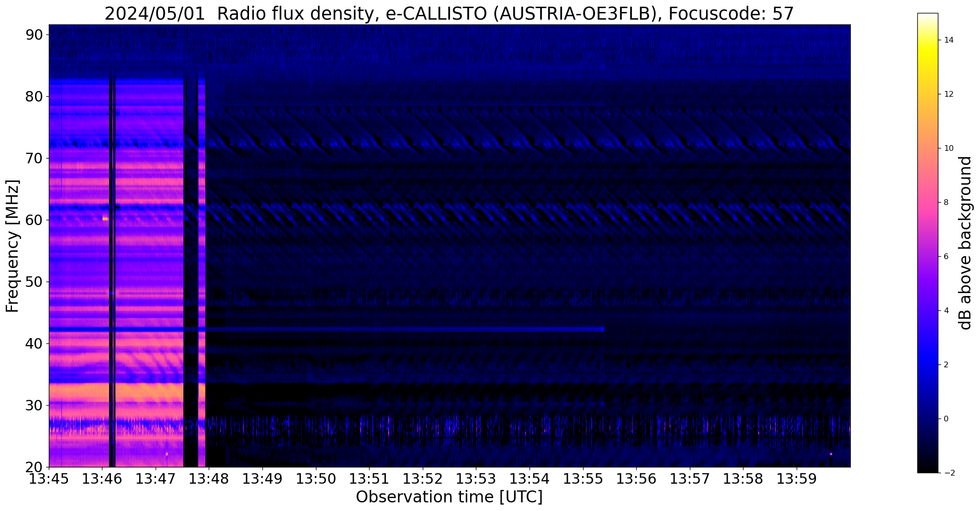Click the colorbar tick label 12
The width and height of the screenshot is (980, 511).
click(948, 94)
